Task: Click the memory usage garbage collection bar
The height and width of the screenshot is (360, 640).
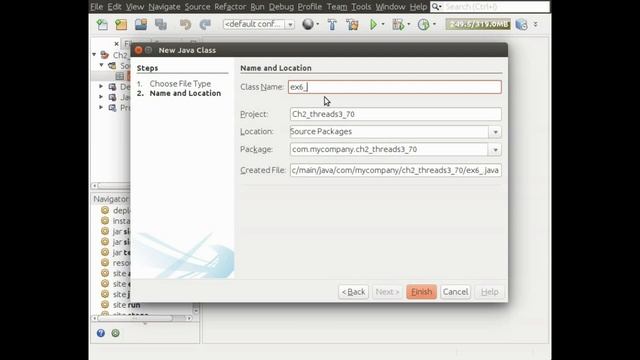Action: [x=478, y=24]
